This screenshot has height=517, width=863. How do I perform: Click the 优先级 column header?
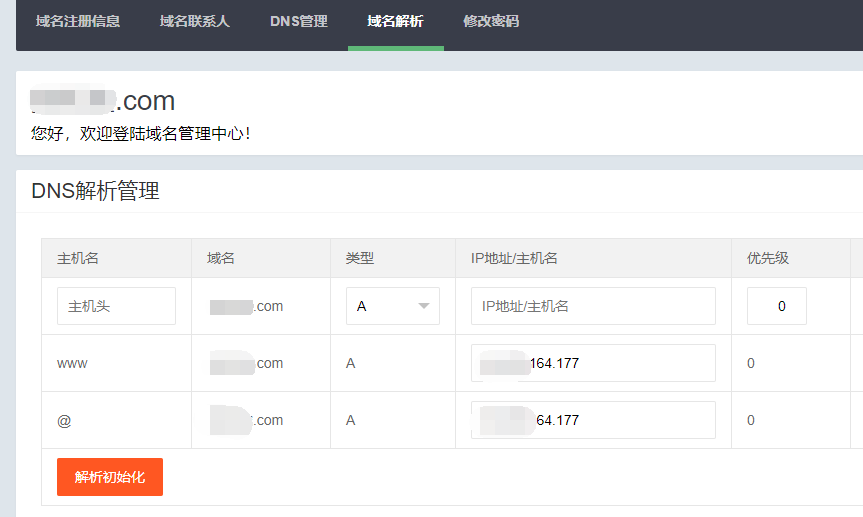pyautogui.click(x=768, y=258)
